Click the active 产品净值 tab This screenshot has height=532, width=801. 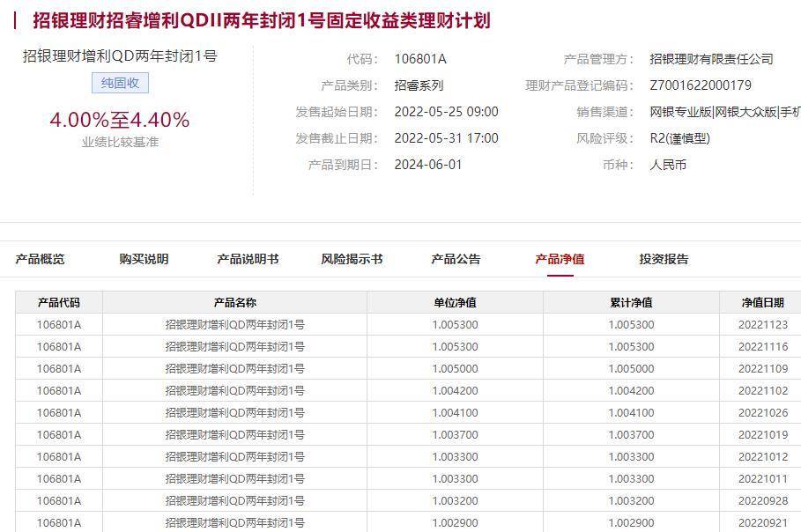click(x=560, y=259)
